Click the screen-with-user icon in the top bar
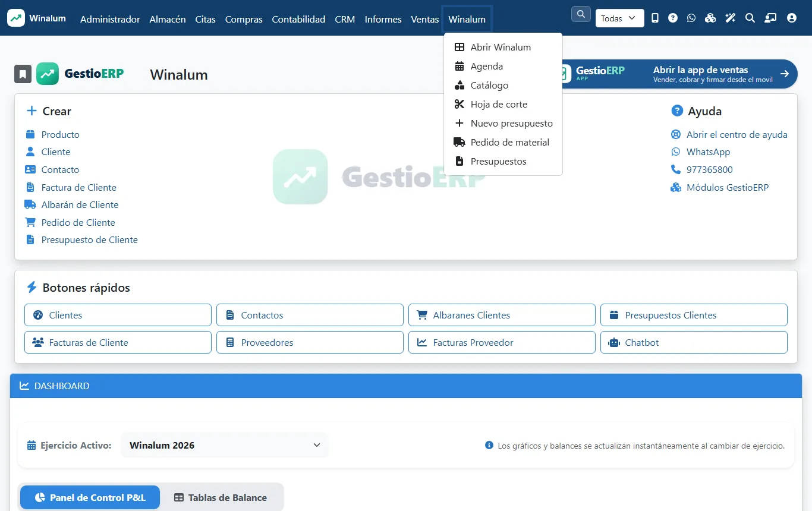The height and width of the screenshot is (511, 812). point(770,18)
